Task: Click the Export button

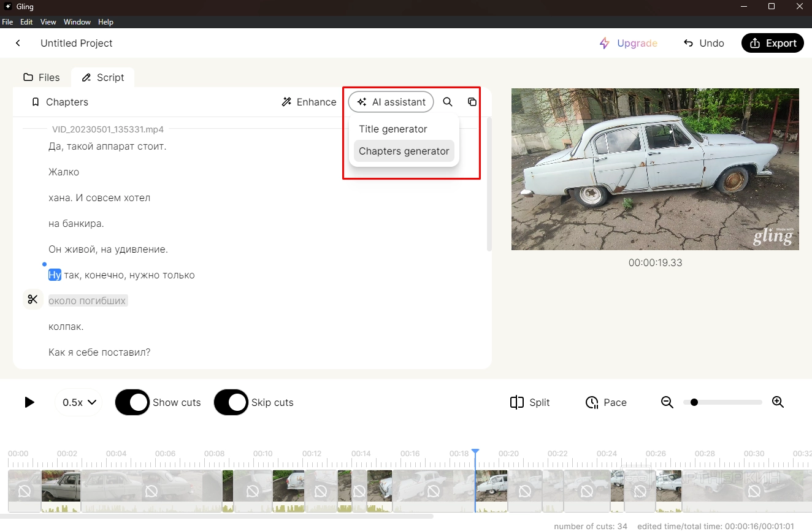Action: [x=772, y=43]
